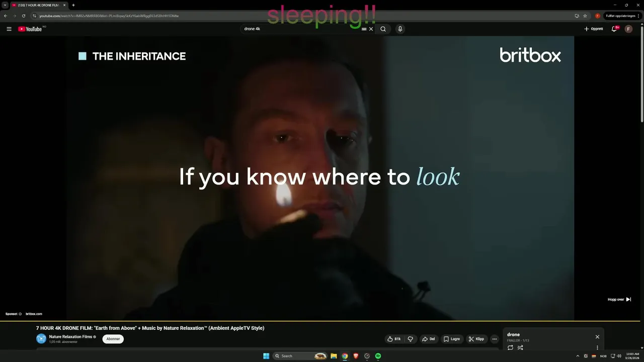Click the Sponset info icon
The height and width of the screenshot is (362, 644).
[20, 314]
